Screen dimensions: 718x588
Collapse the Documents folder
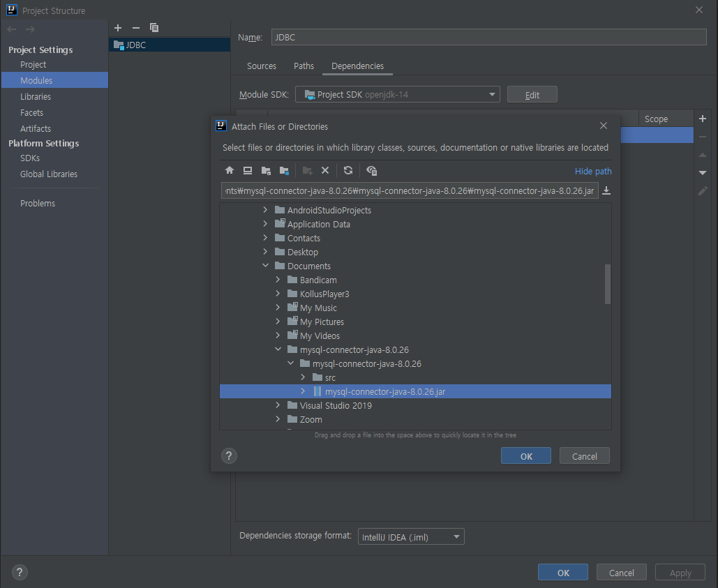tap(265, 266)
